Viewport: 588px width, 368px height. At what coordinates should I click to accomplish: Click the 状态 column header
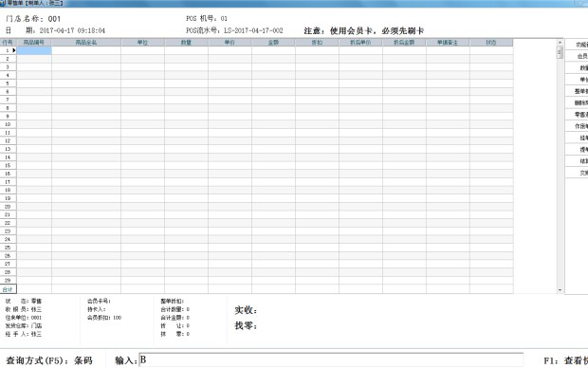pyautogui.click(x=491, y=43)
